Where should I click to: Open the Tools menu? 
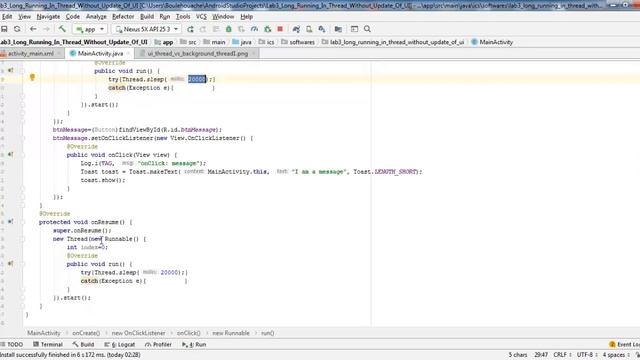pos(183,17)
